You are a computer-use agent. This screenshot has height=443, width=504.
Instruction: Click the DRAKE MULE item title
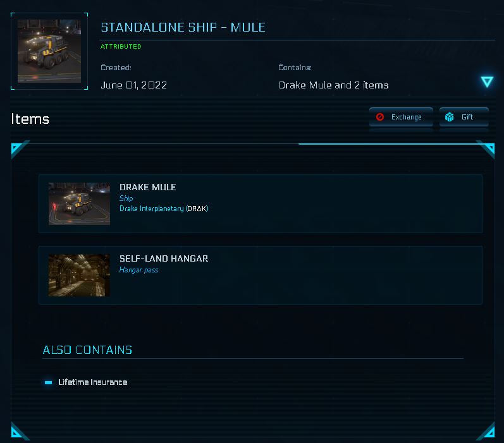click(148, 187)
